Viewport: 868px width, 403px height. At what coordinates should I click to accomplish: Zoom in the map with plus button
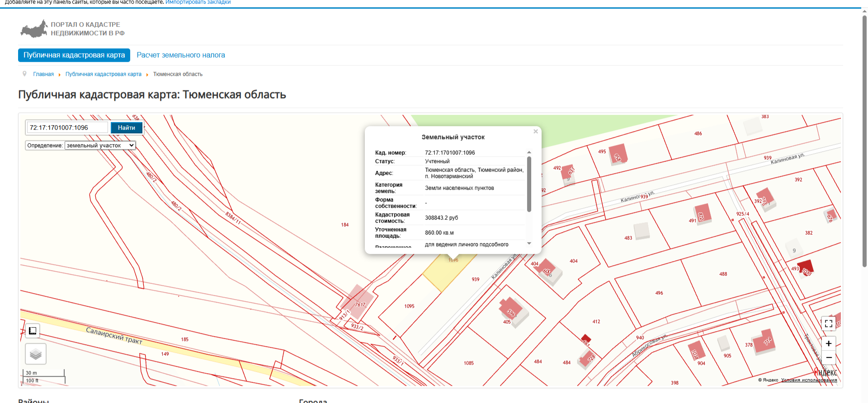(x=828, y=343)
